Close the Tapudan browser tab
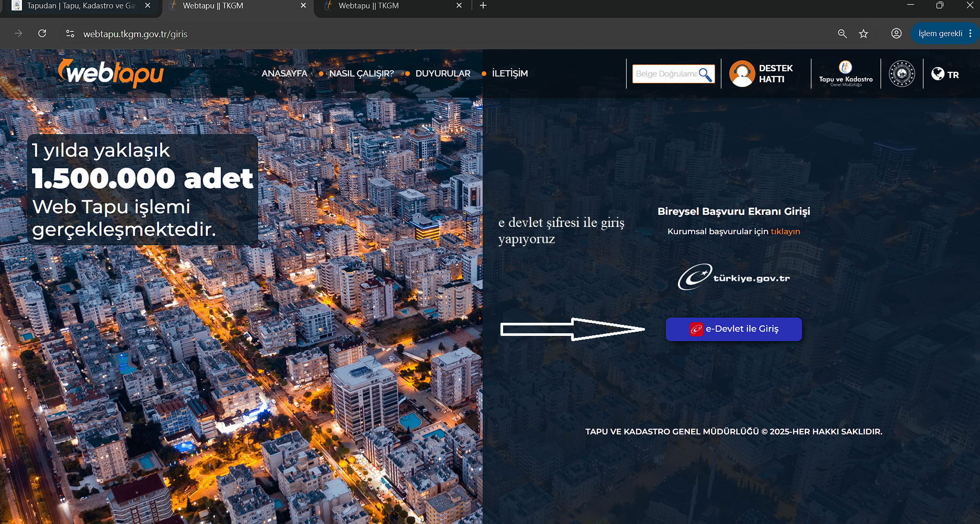The height and width of the screenshot is (524, 980). (x=148, y=5)
